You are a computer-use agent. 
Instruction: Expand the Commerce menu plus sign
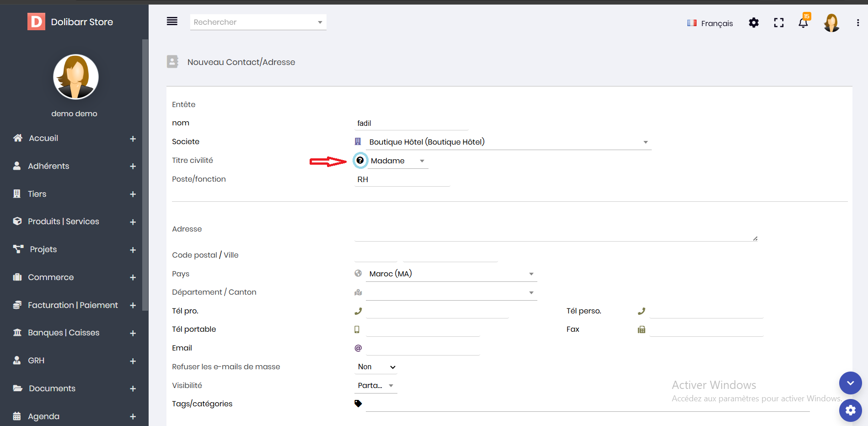(133, 278)
